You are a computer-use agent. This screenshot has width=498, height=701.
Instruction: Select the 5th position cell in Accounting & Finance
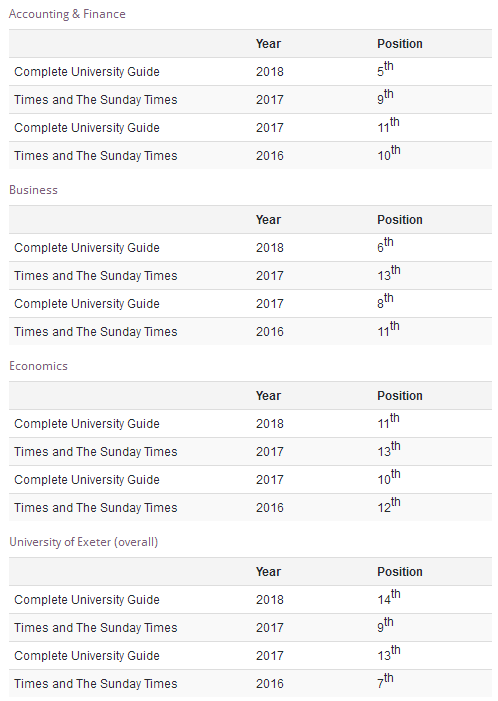385,69
